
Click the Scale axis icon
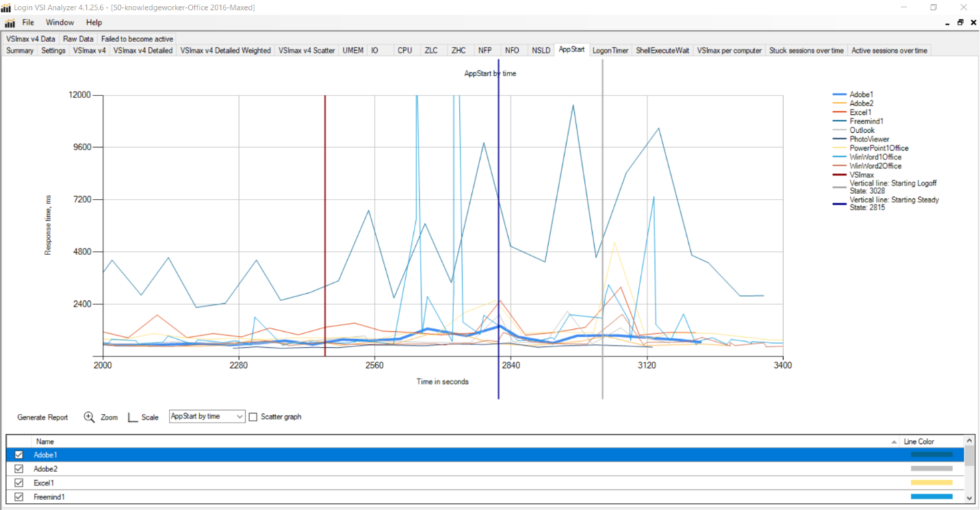coord(133,417)
